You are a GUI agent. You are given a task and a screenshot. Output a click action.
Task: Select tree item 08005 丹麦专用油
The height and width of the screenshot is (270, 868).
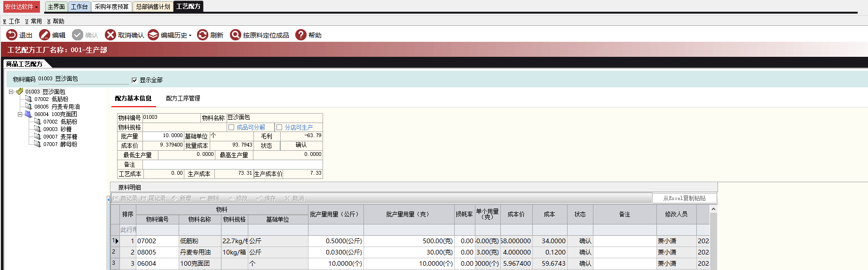click(x=56, y=107)
